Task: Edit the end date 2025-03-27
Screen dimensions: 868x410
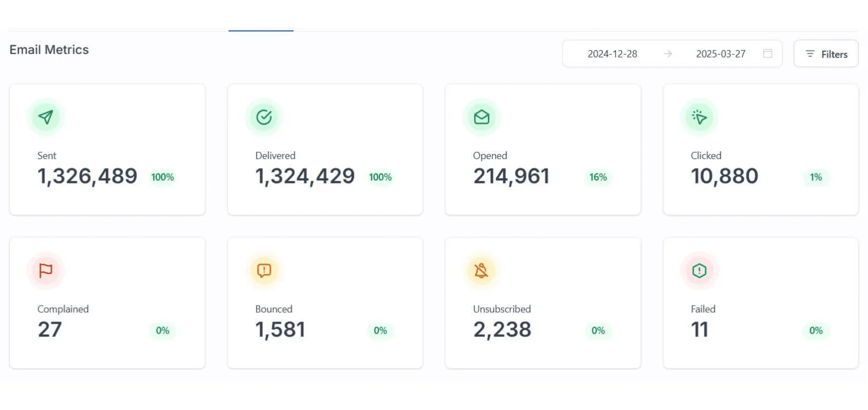Action: 721,54
